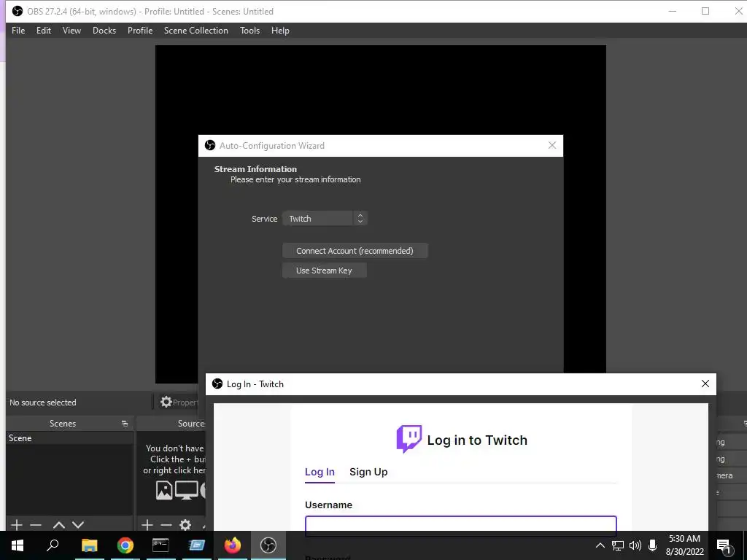
Task: Move scene up with up arrow
Action: coord(58,525)
